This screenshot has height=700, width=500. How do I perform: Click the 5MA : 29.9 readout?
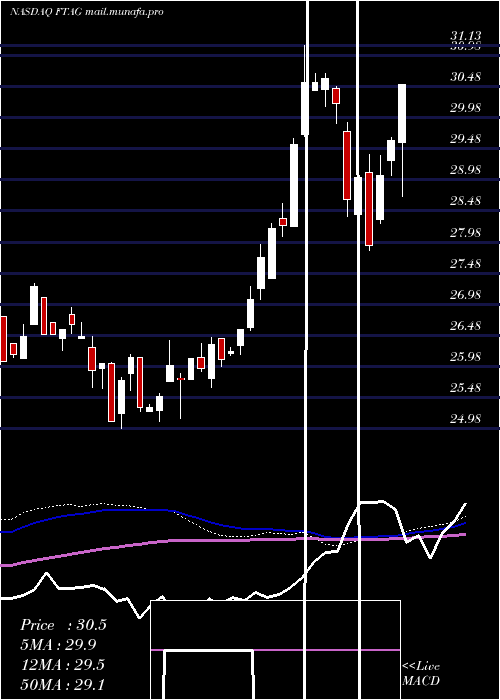click(x=58, y=645)
